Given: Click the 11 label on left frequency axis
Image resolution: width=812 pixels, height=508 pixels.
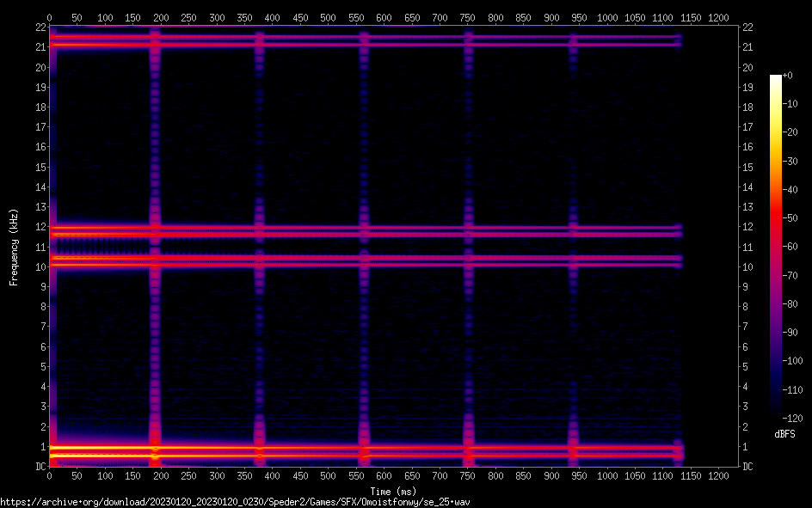Looking at the screenshot, I should pyautogui.click(x=39, y=248).
